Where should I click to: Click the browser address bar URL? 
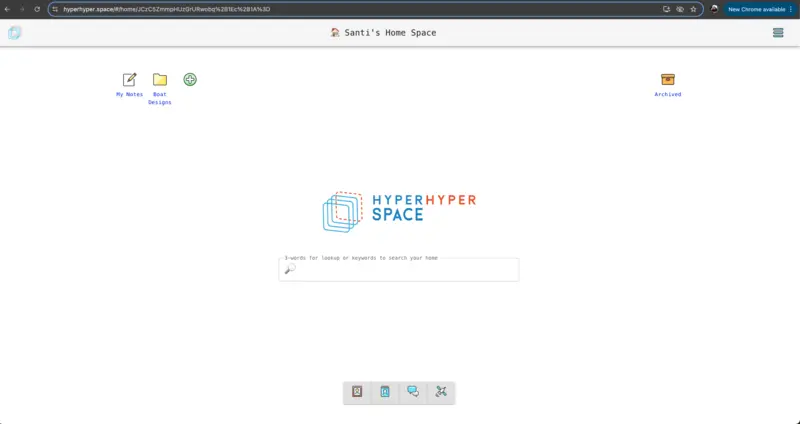click(167, 9)
